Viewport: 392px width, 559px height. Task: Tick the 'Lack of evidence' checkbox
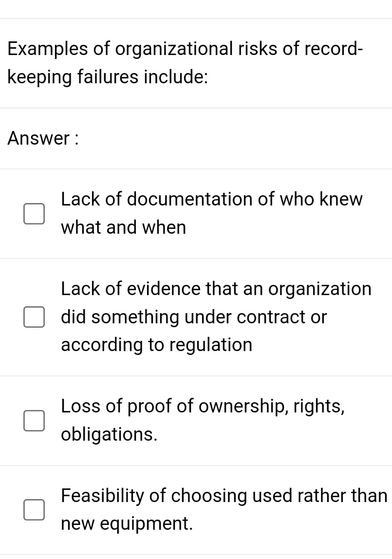[x=34, y=317]
